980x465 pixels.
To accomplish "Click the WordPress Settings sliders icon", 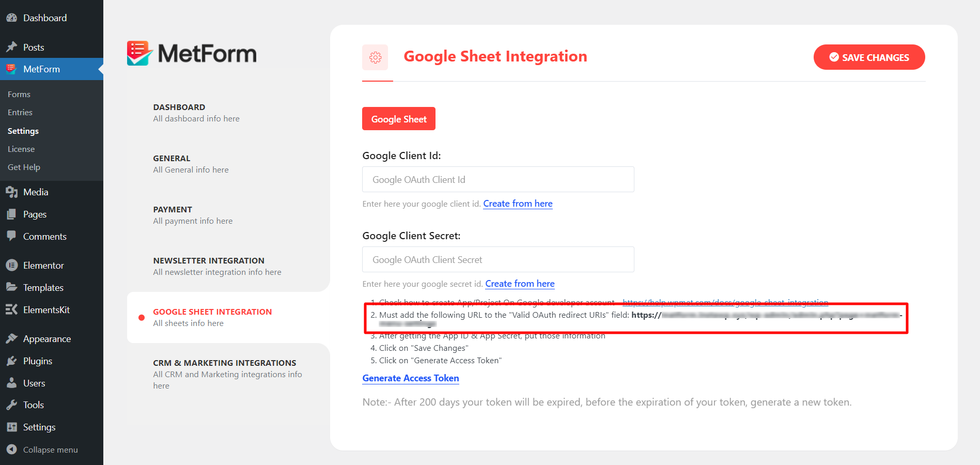I will coord(11,427).
